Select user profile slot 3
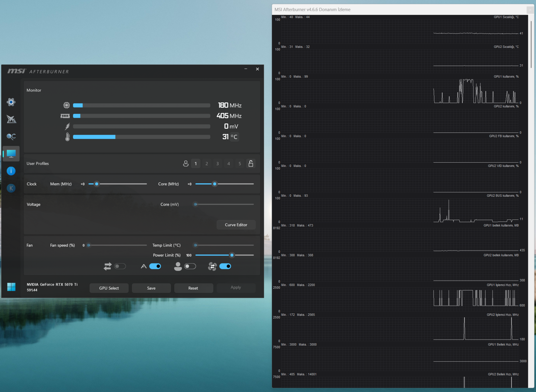536x392 pixels. coord(218,164)
